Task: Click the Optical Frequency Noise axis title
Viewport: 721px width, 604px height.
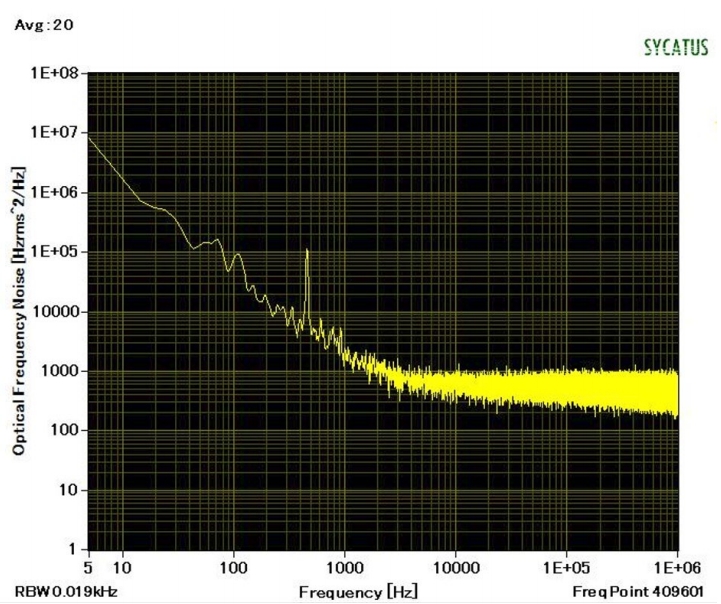Action: click(19, 312)
